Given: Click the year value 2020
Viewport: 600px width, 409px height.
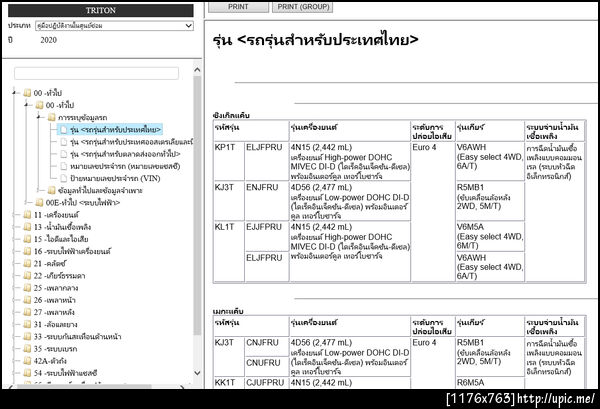Looking at the screenshot, I should pos(49,40).
